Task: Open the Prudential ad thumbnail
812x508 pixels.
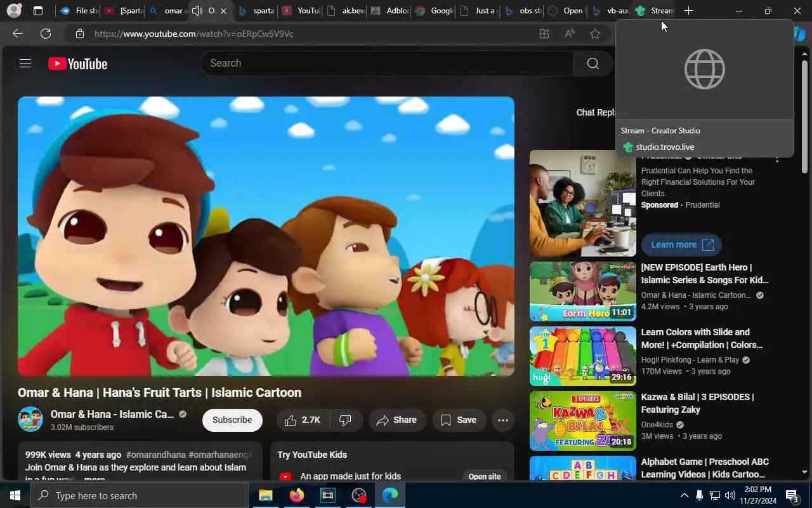Action: [583, 203]
